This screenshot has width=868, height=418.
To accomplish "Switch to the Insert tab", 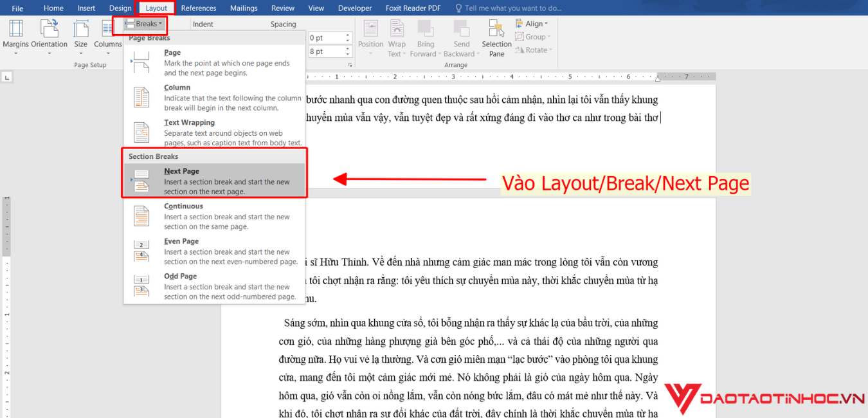I will (x=86, y=8).
